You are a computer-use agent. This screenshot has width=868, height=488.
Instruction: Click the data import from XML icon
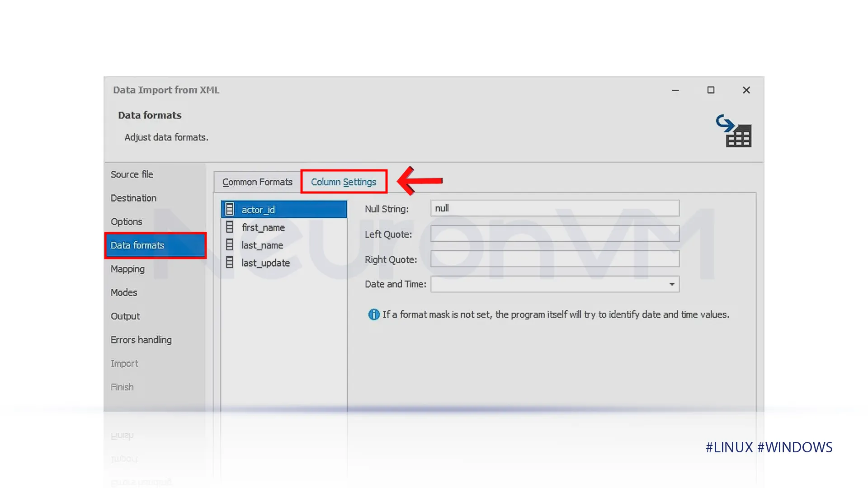733,131
